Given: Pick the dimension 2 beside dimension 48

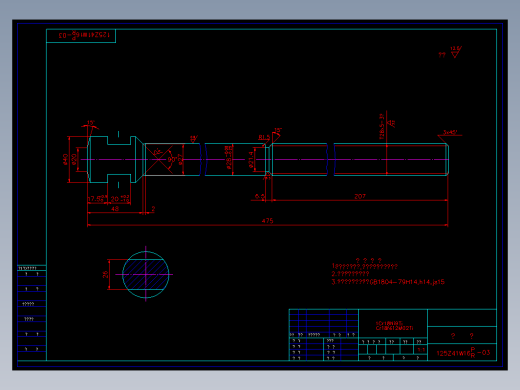Looking at the screenshot, I should coord(153,209).
